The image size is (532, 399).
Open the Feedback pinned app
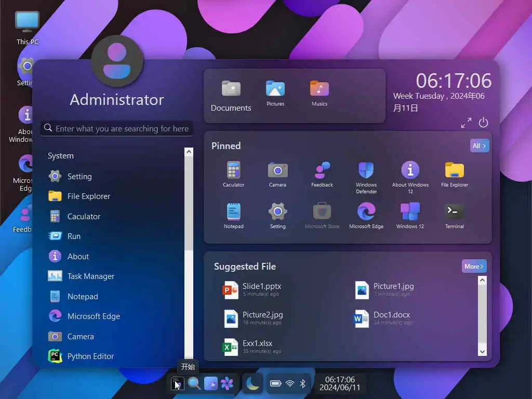322,175
